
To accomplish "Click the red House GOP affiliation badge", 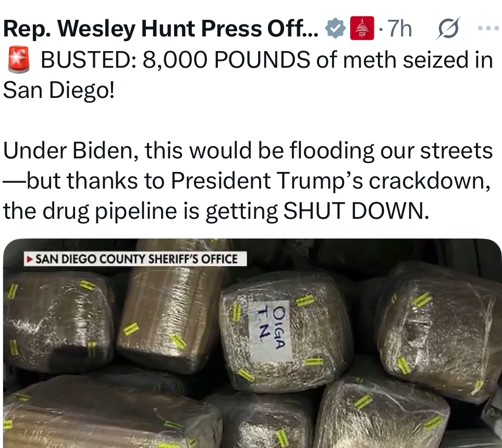I will point(362,28).
